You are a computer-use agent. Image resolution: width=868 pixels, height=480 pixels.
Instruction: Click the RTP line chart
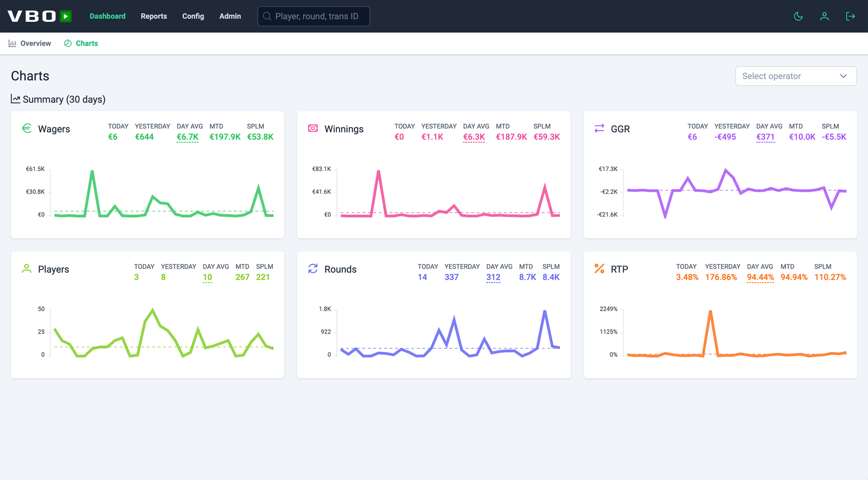tap(737, 333)
